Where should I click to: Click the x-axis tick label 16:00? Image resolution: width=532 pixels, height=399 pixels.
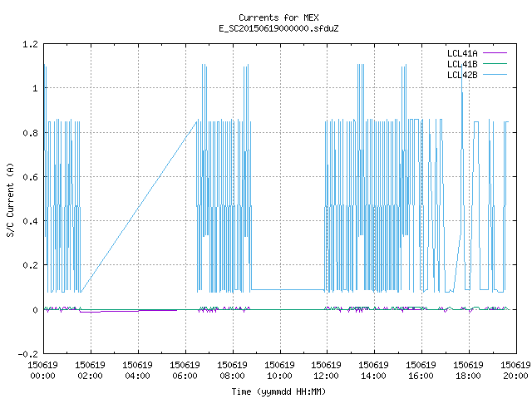(421, 376)
